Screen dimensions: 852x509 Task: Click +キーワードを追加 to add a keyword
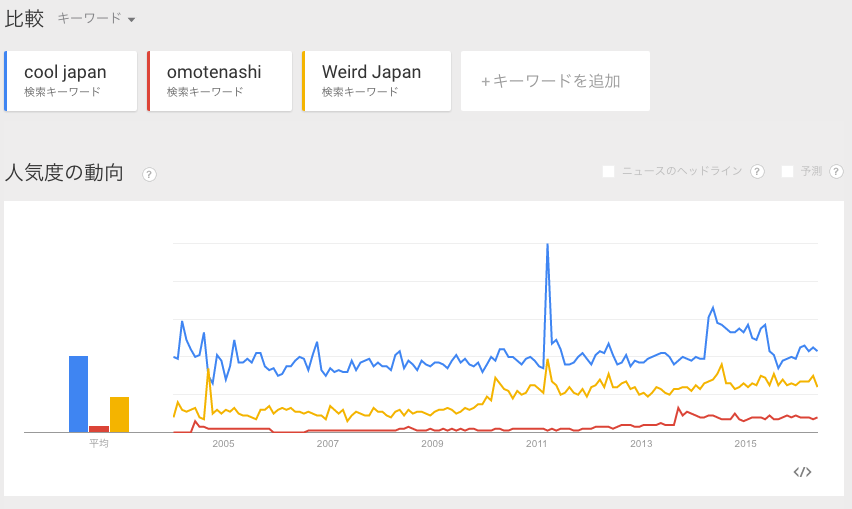coord(554,81)
